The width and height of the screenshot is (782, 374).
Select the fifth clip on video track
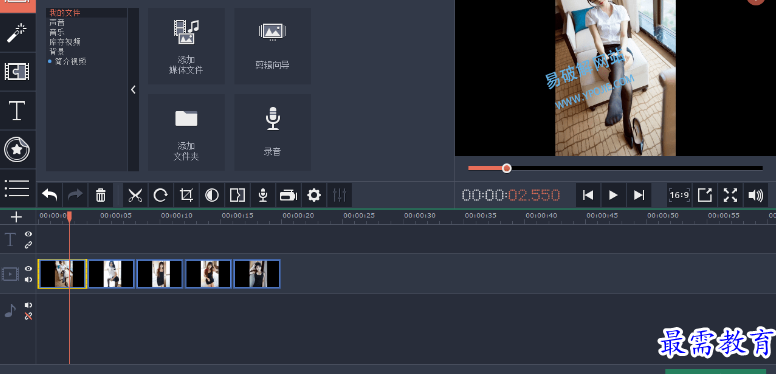pos(257,274)
